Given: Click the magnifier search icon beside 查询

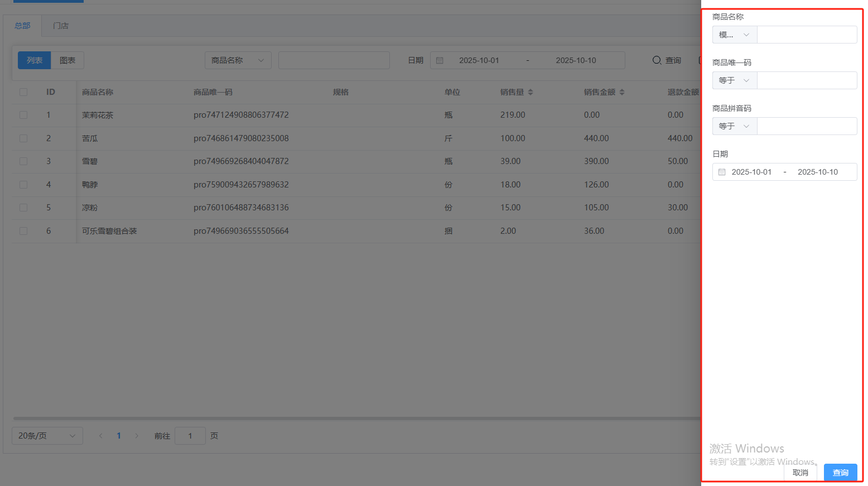Looking at the screenshot, I should coord(657,60).
